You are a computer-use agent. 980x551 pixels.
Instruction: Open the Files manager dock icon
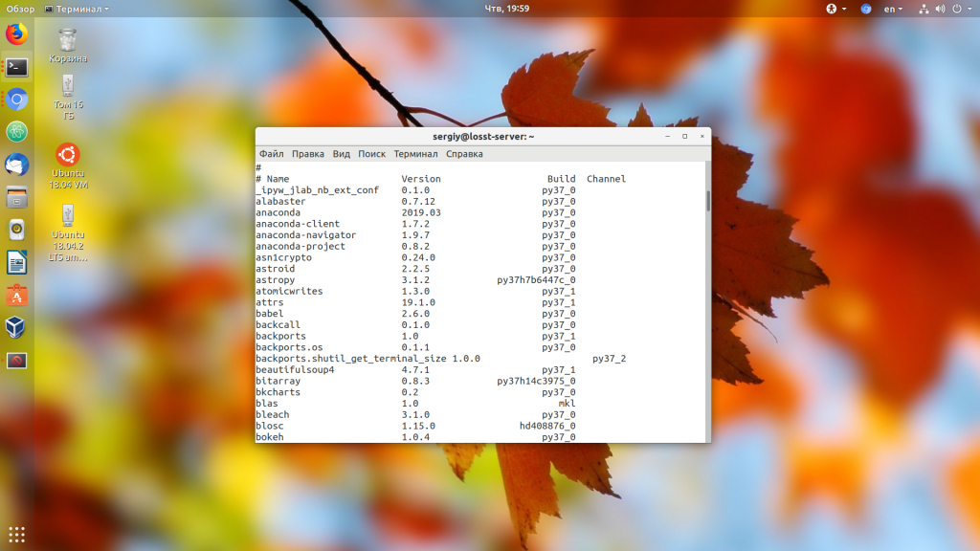pos(16,197)
